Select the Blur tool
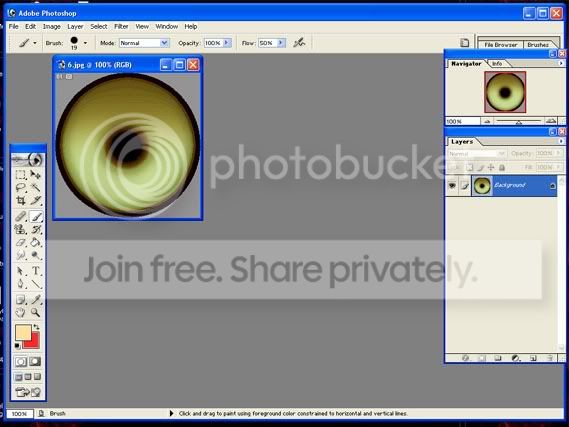The image size is (569, 427). click(21, 255)
